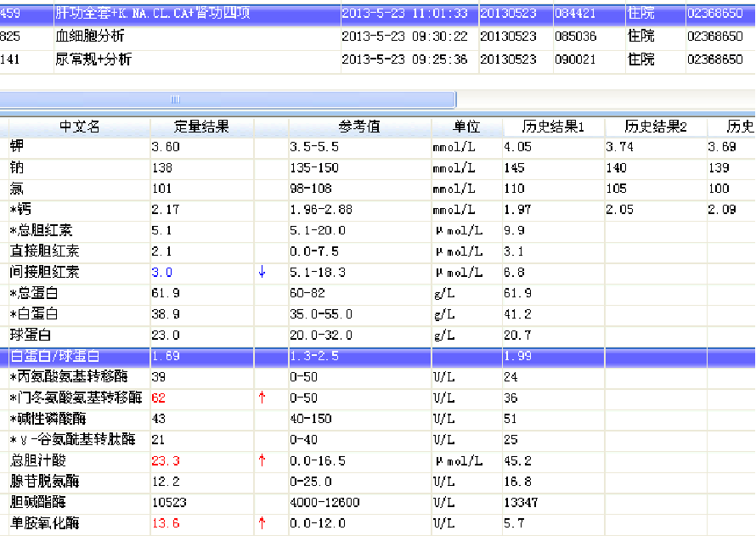This screenshot has width=756, height=536.
Task: Click the 10523 result of 胆碱酯酶
Action: [x=169, y=502]
